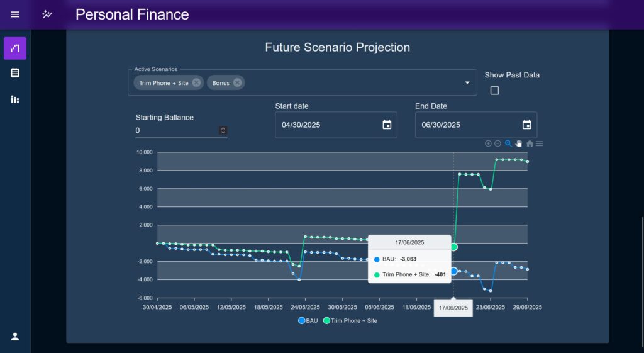Open the End Date calendar picker
644x353 pixels.
pos(527,125)
